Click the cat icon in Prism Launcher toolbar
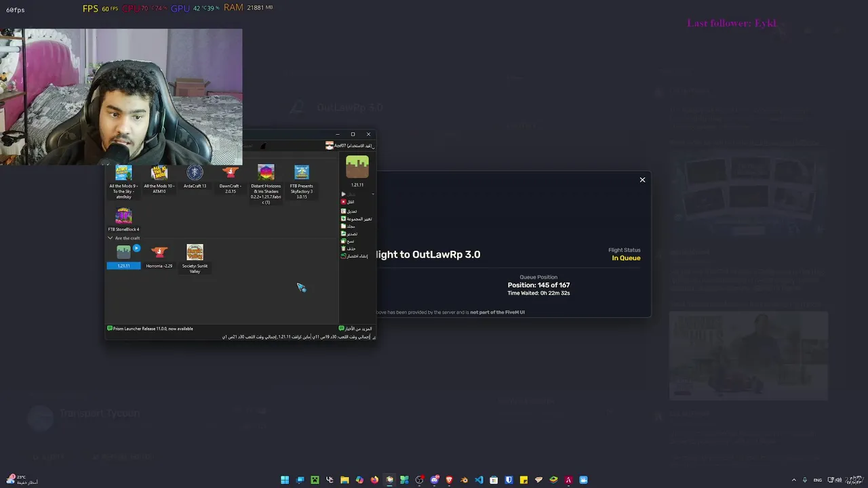The width and height of the screenshot is (868, 488). 263,146
